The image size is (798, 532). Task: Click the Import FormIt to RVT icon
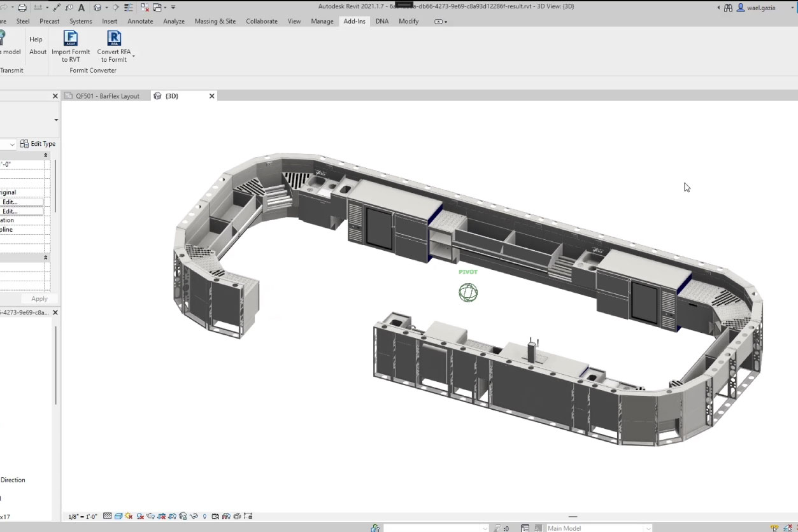click(x=71, y=39)
